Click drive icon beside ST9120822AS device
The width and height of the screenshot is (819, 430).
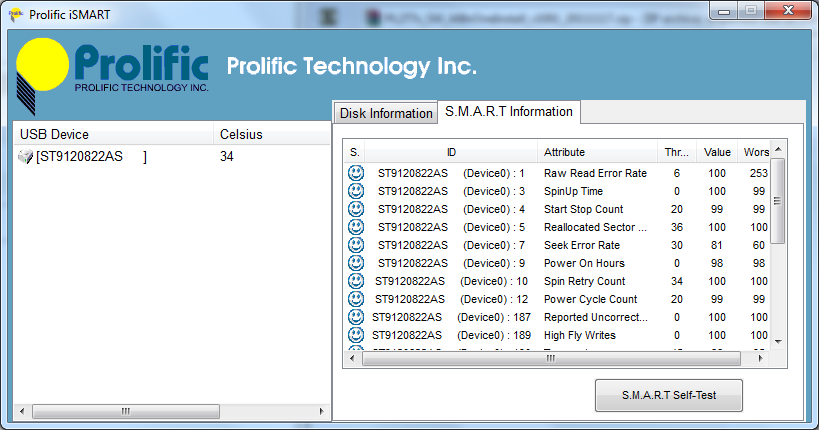26,157
